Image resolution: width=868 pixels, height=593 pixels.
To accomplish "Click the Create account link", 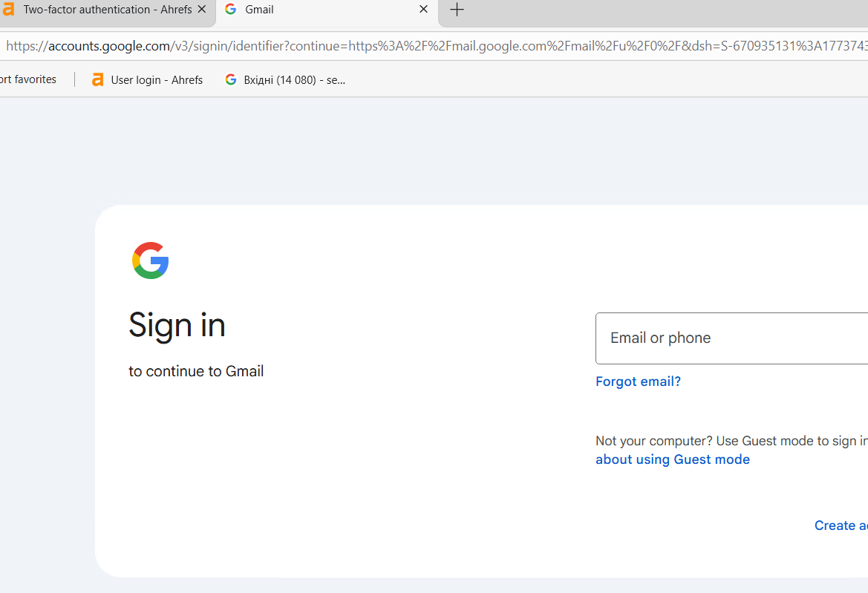I will (841, 525).
